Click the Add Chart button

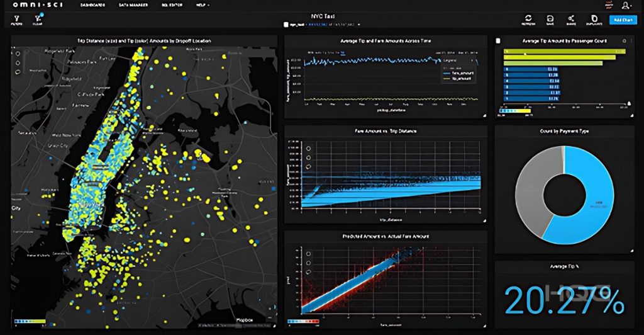623,20
